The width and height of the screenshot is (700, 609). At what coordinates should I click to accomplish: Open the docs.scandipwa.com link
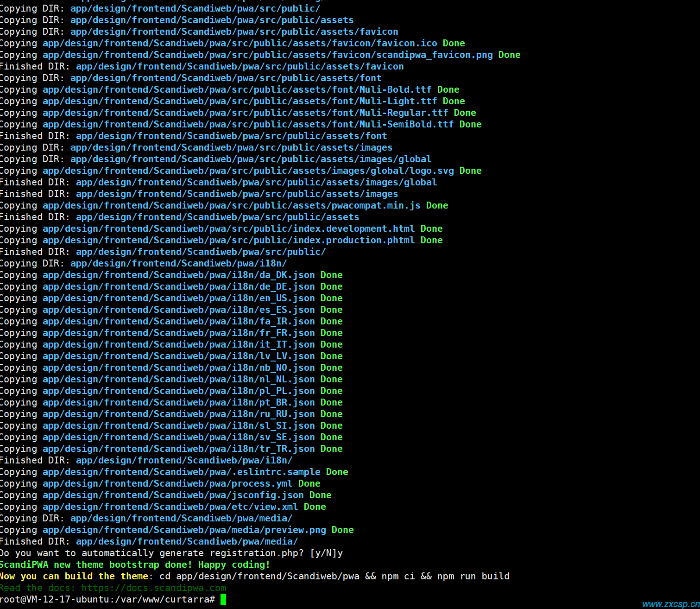154,588
